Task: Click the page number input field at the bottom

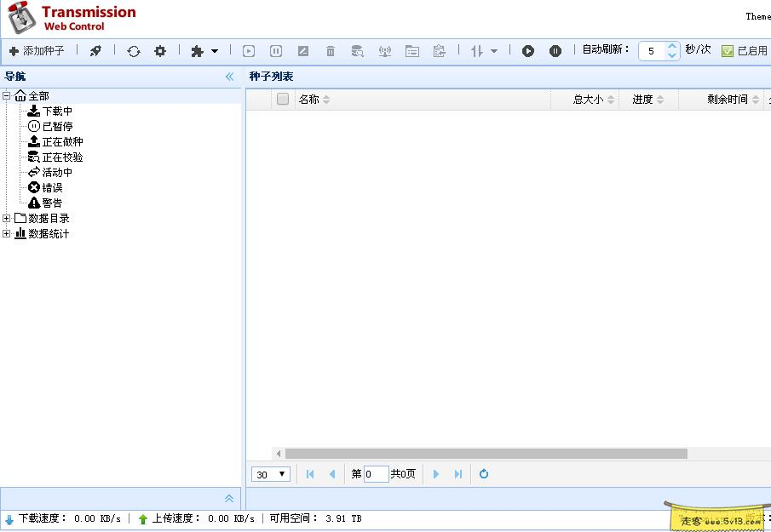Action: 375,474
